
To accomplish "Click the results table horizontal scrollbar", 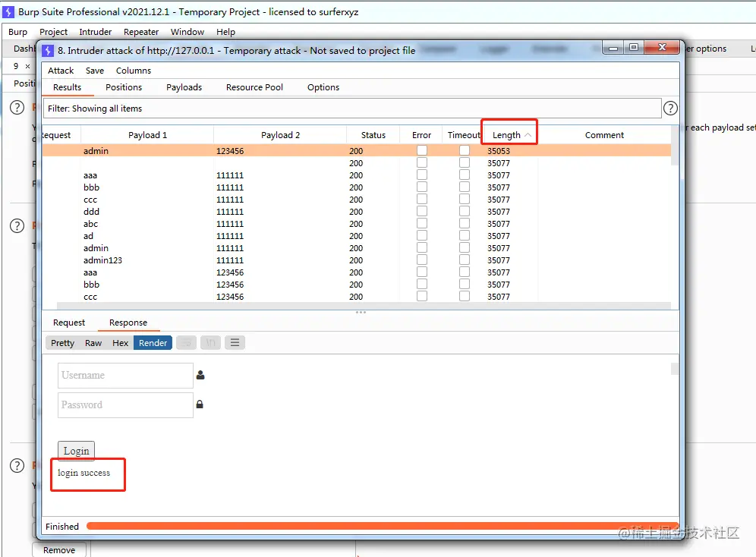I will [364, 306].
